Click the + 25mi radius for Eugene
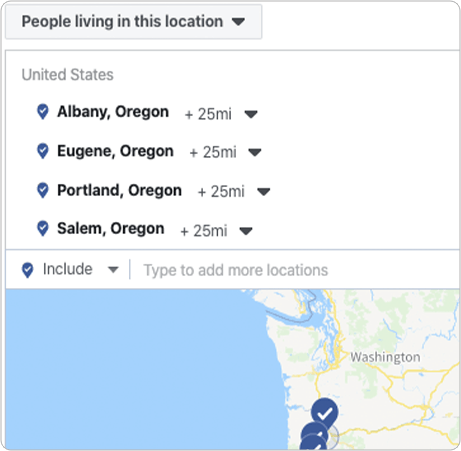 click(x=213, y=152)
